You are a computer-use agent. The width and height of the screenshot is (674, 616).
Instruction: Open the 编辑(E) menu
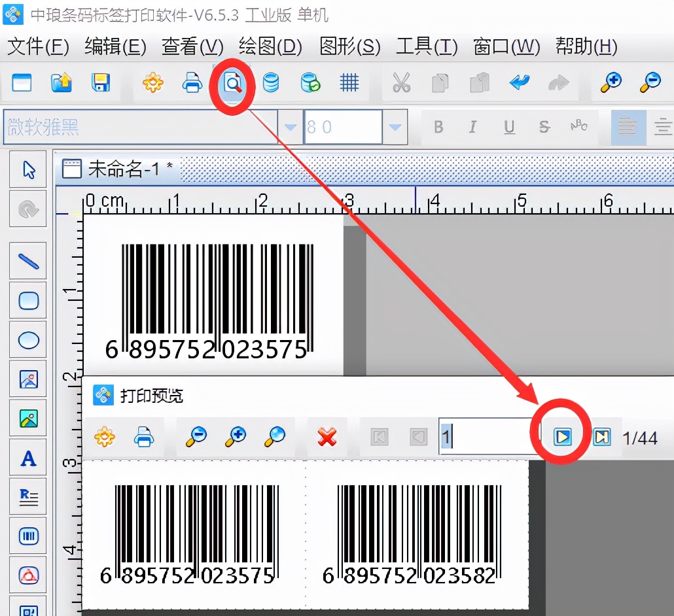pyautogui.click(x=115, y=46)
